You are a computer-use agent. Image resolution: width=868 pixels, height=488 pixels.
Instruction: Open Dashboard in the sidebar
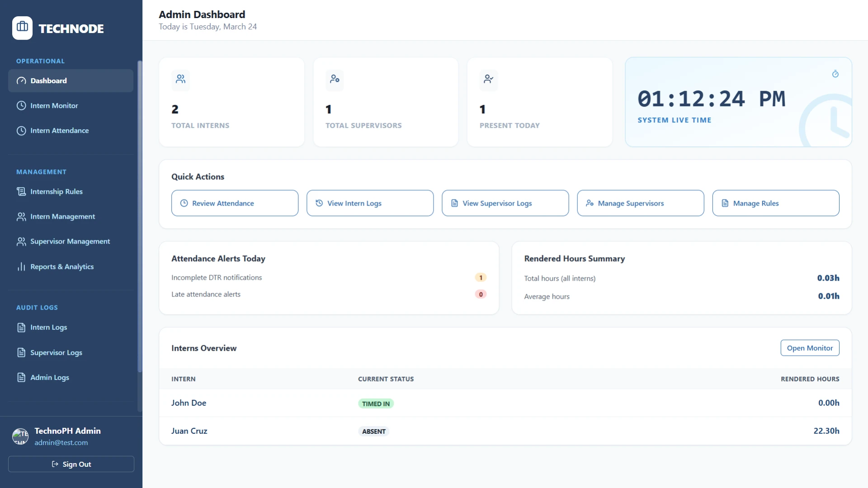71,81
